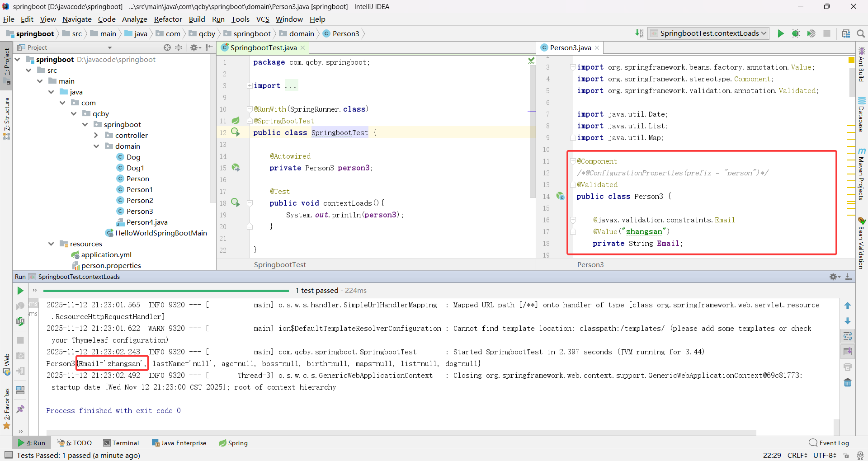
Task: Toggle Maven Projects tool window
Action: pos(862,174)
